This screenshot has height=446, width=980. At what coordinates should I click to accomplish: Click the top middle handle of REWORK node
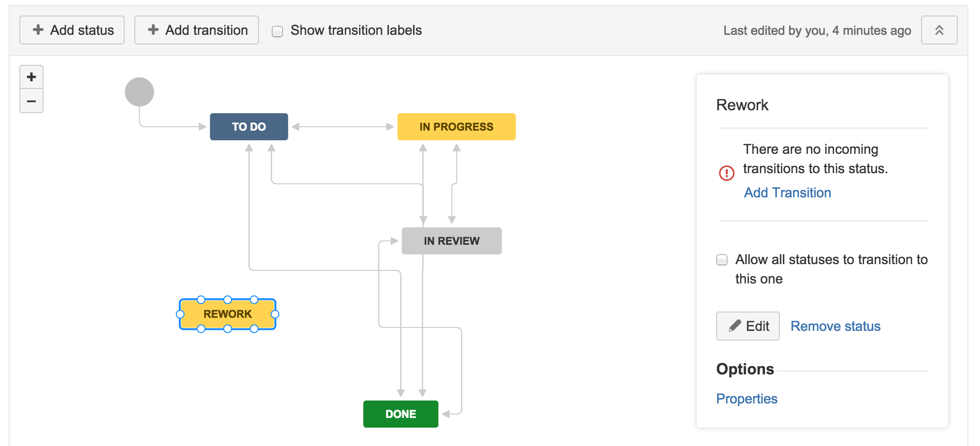point(228,300)
